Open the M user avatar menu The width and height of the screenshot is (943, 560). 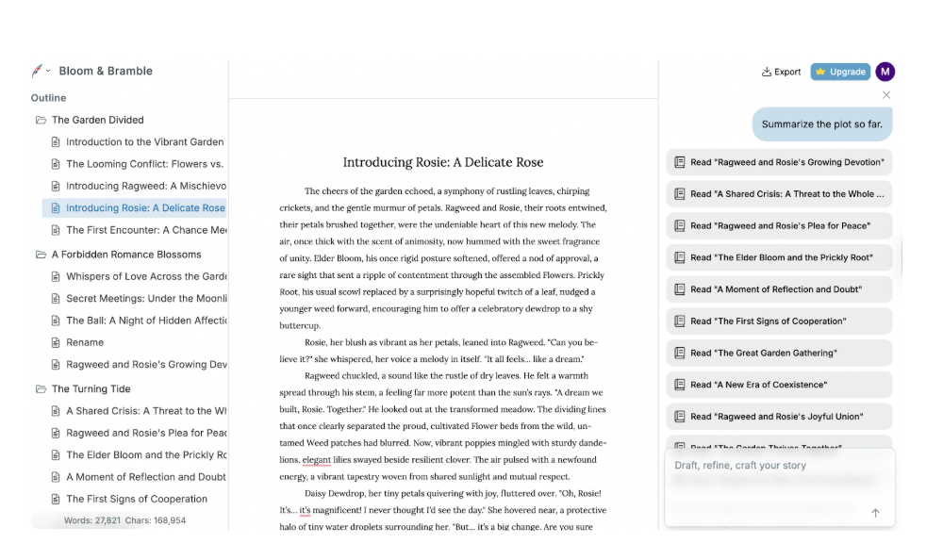pyautogui.click(x=885, y=72)
